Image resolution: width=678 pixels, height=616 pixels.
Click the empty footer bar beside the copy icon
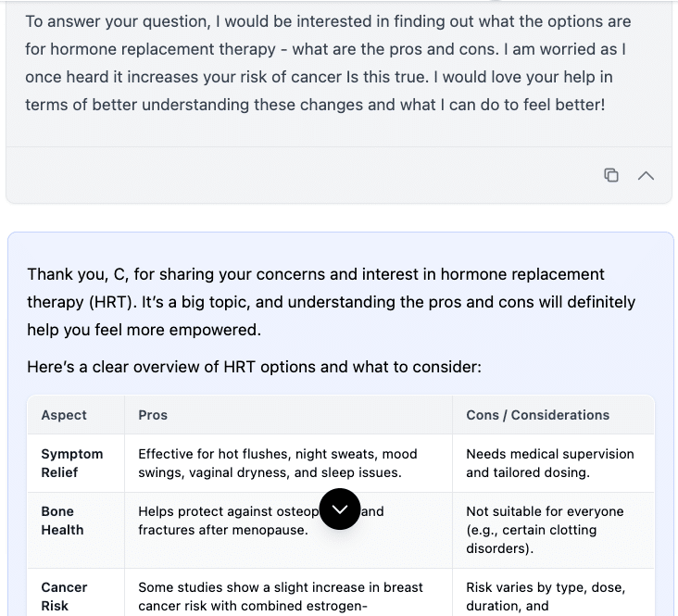[296, 175]
